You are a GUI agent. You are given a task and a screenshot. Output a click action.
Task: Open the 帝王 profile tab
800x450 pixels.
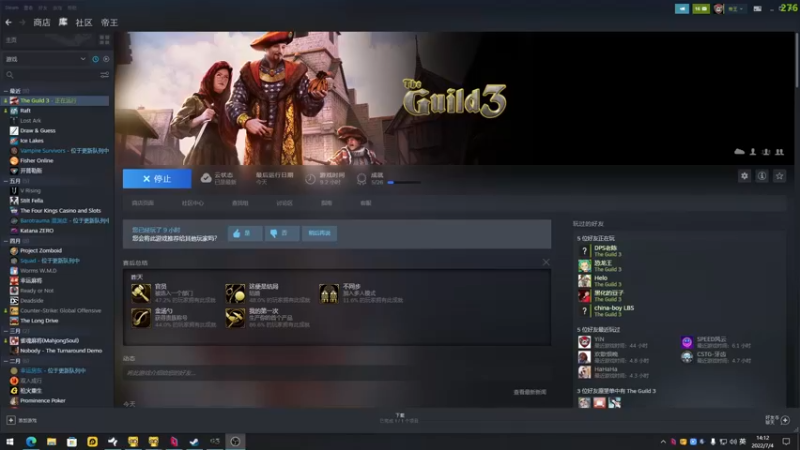pyautogui.click(x=109, y=22)
